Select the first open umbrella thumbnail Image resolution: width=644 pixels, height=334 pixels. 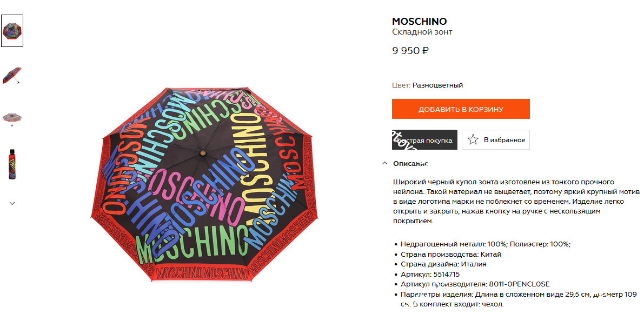[x=12, y=31]
